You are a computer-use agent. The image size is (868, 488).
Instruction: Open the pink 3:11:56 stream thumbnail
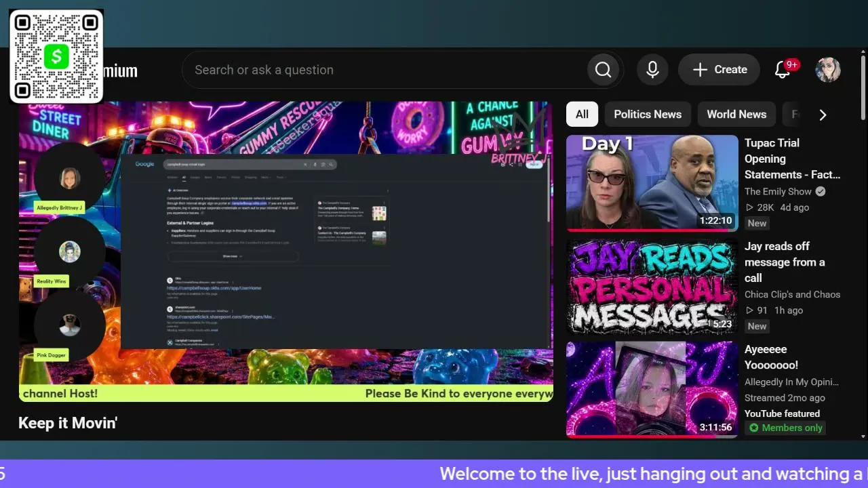(x=652, y=389)
